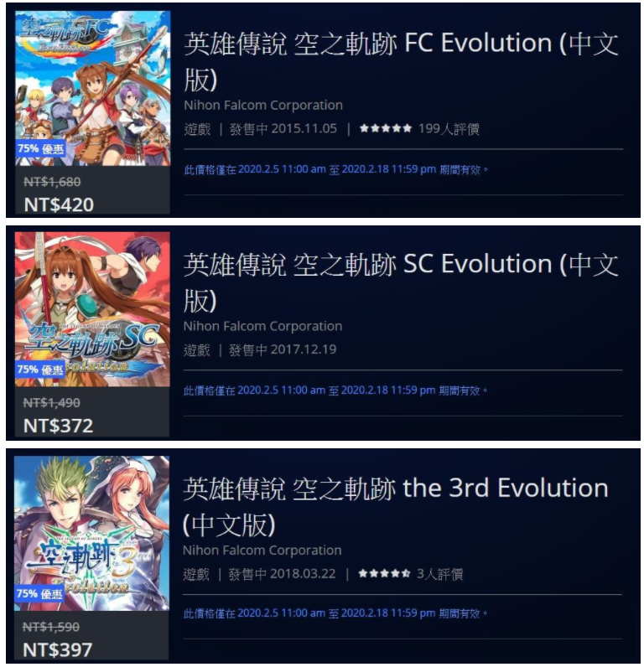This screenshot has width=644, height=667.
Task: Open the title 英雄傳說 空之軌跡 FC Evolution
Action: 401,61
